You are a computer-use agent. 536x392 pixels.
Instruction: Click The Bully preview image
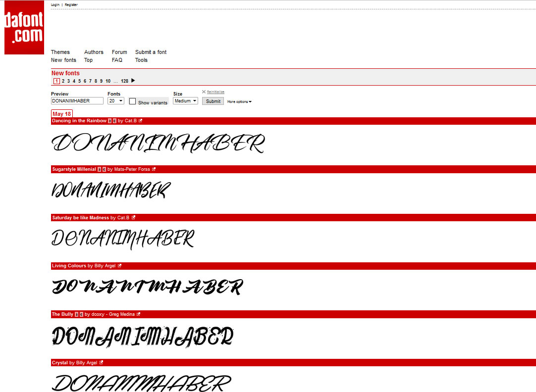coord(143,337)
